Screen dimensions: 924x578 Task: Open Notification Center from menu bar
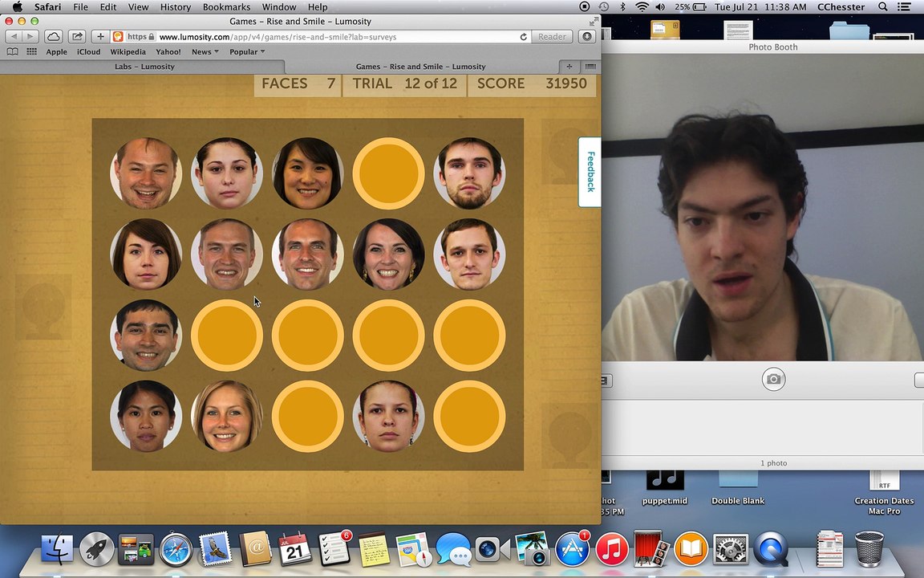(x=903, y=7)
